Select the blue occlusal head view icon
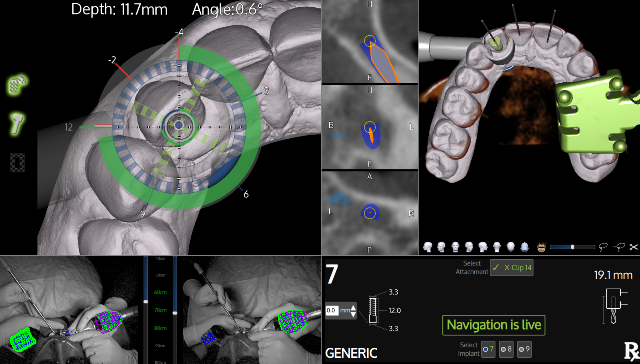The width and height of the screenshot is (640, 364). [x=524, y=247]
